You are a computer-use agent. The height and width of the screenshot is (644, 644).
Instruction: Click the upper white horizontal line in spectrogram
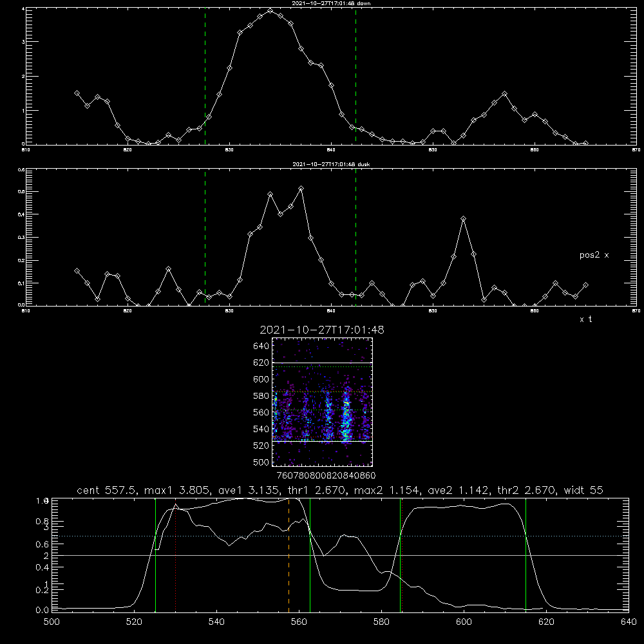click(322, 363)
